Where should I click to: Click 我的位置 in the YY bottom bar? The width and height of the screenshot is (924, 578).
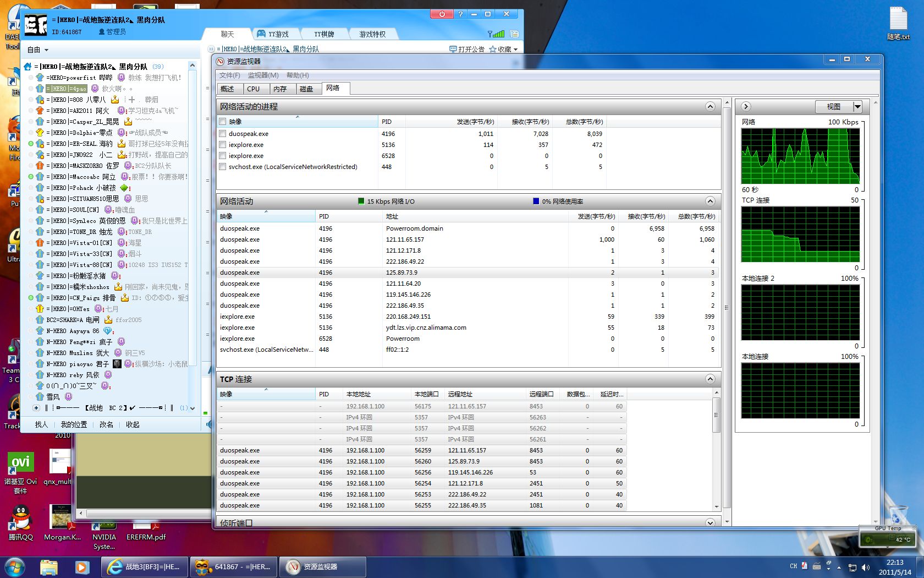74,424
